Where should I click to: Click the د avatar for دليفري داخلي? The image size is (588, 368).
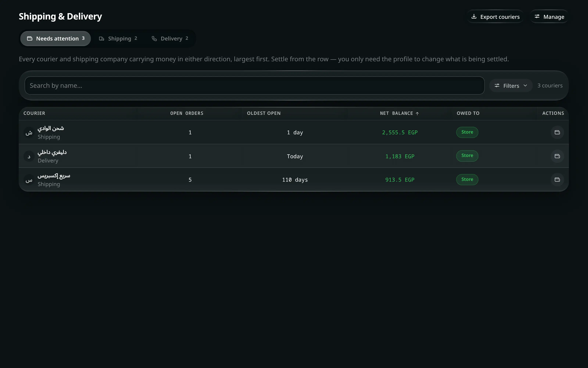(29, 156)
